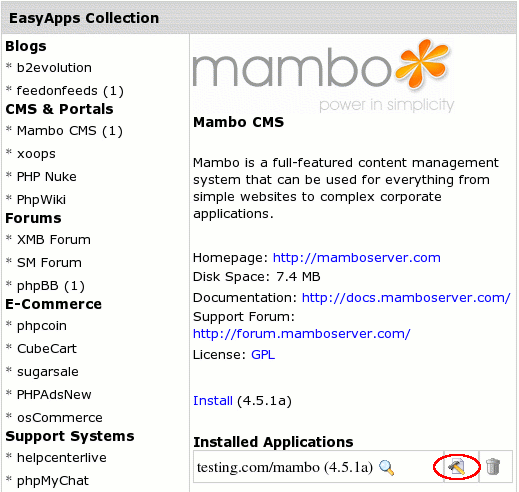519x492 pixels.
Task: Click the trash can delete icon
Action: point(493,466)
